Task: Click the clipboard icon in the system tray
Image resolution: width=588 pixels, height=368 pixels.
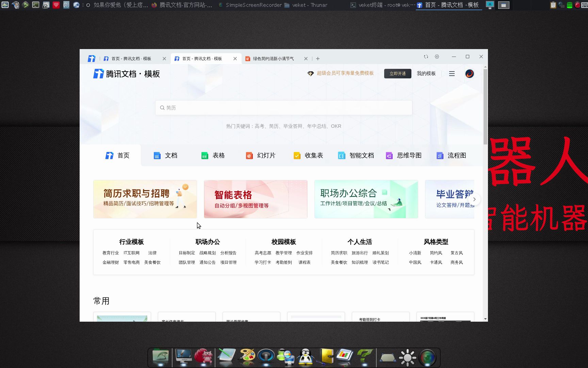Action: [x=553, y=5]
